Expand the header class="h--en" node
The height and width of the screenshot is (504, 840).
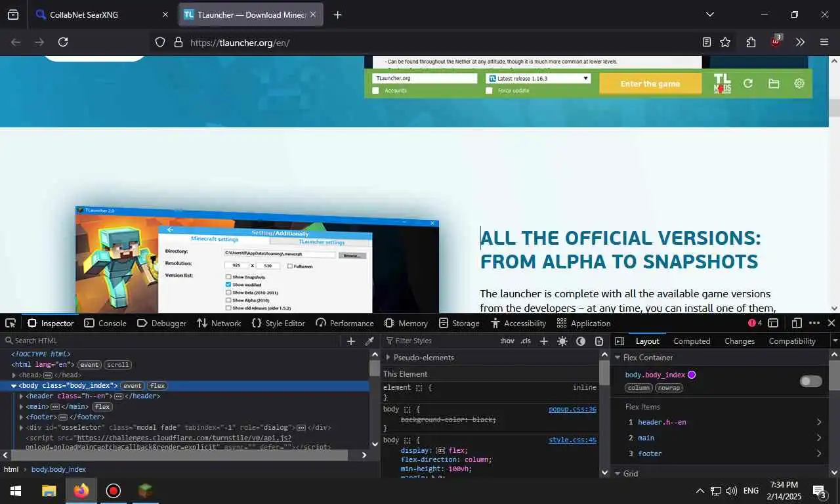pos(21,396)
